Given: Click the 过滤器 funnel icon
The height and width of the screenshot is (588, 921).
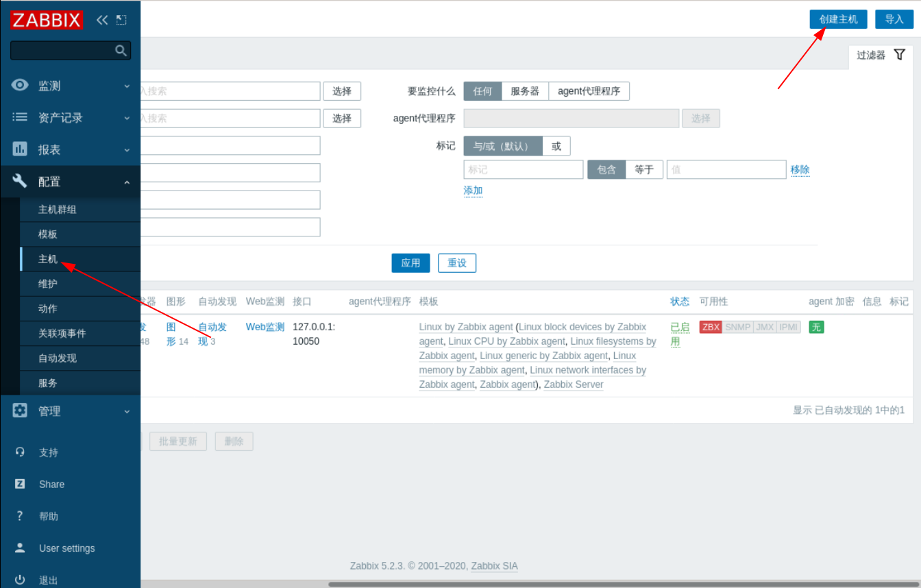Looking at the screenshot, I should [x=900, y=55].
